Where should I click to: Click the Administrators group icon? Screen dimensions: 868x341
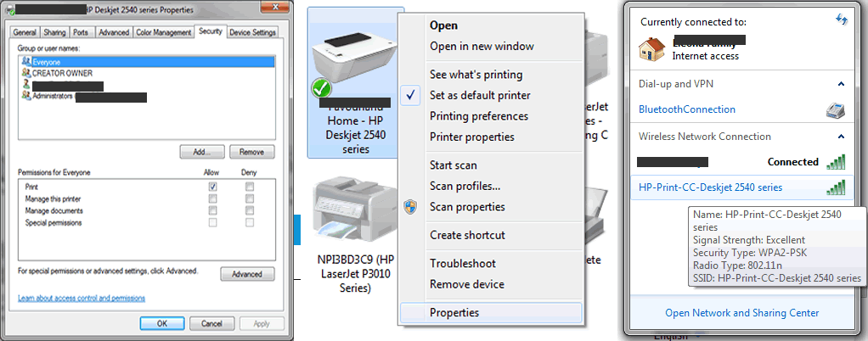(26, 96)
